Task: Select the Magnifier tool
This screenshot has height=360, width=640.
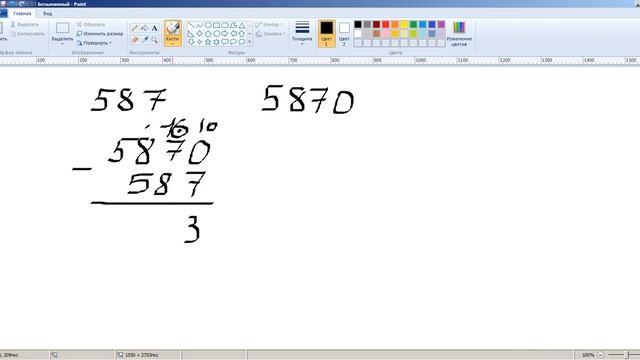Action: click(x=154, y=40)
